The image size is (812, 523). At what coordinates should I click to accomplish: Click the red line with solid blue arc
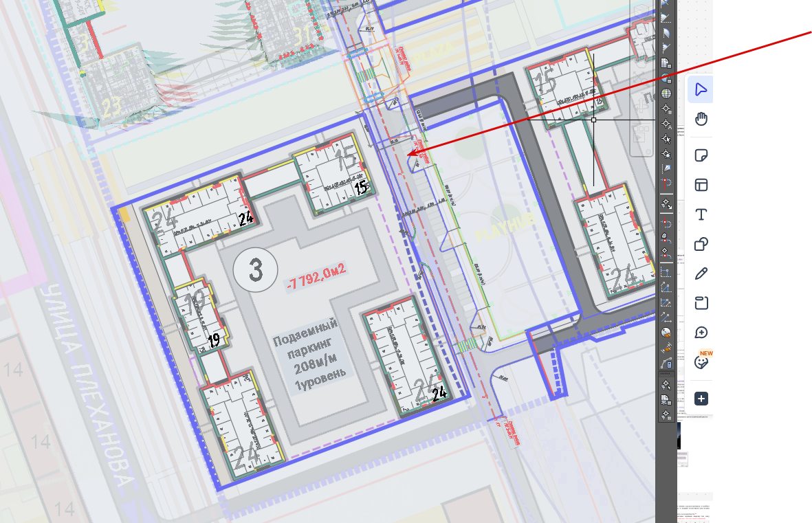pyautogui.click(x=666, y=183)
